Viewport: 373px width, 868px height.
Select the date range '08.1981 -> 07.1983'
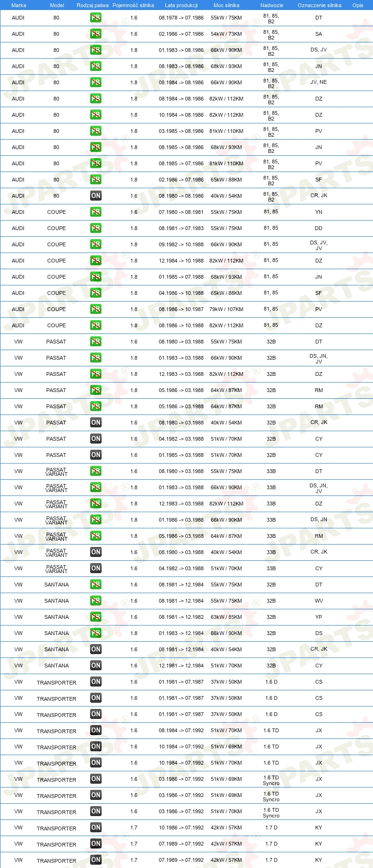pyautogui.click(x=181, y=228)
